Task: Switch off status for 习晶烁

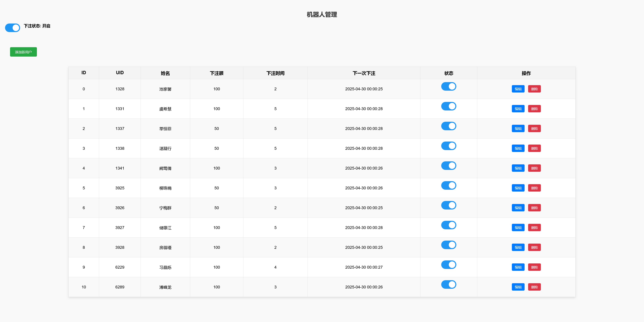Action: pos(448,265)
